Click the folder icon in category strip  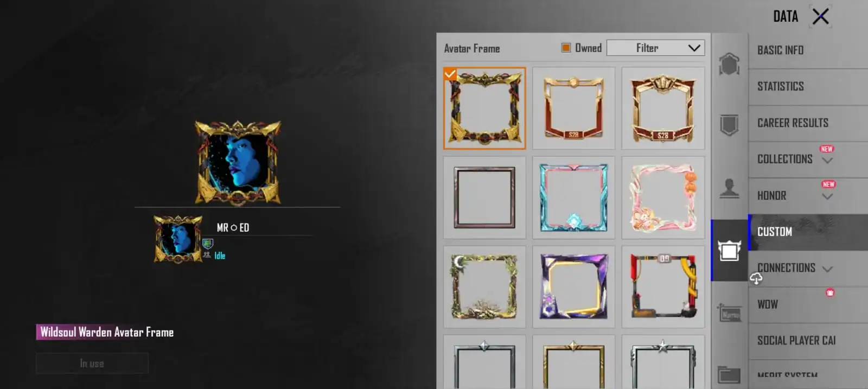tap(729, 374)
